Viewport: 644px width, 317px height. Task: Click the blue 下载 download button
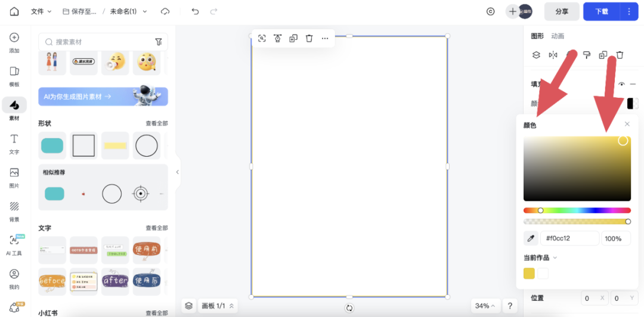coord(602,11)
